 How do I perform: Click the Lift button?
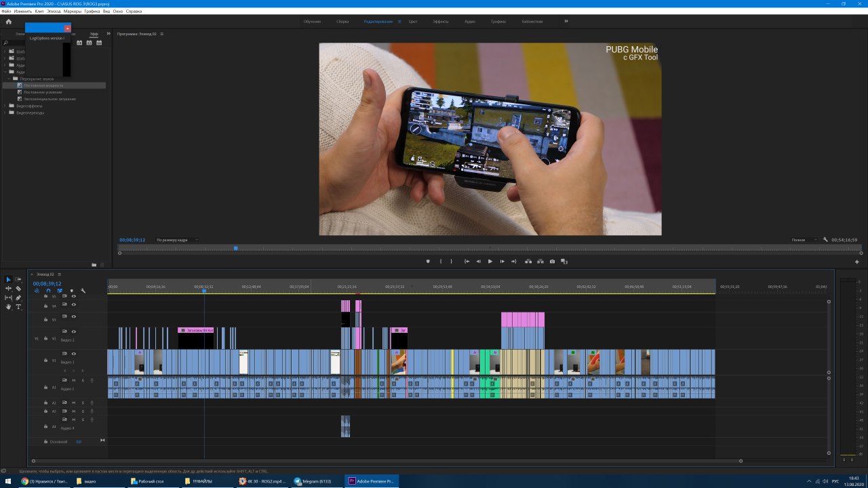528,262
